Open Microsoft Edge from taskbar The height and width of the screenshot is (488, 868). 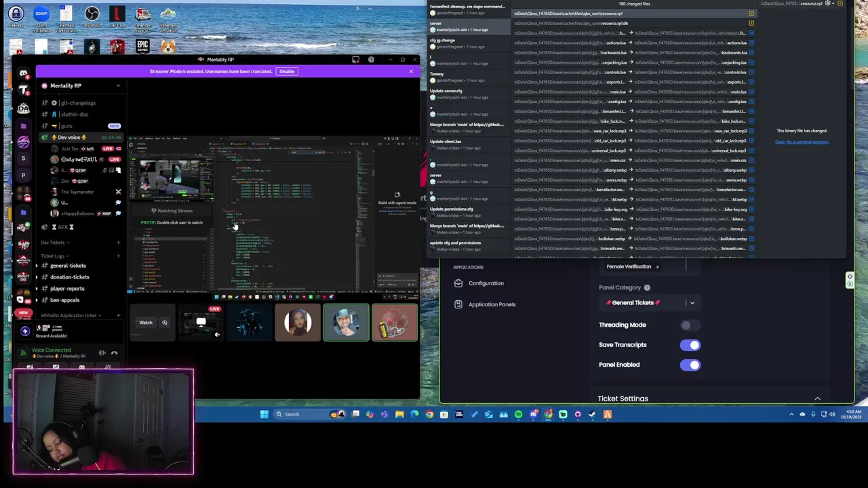414,414
